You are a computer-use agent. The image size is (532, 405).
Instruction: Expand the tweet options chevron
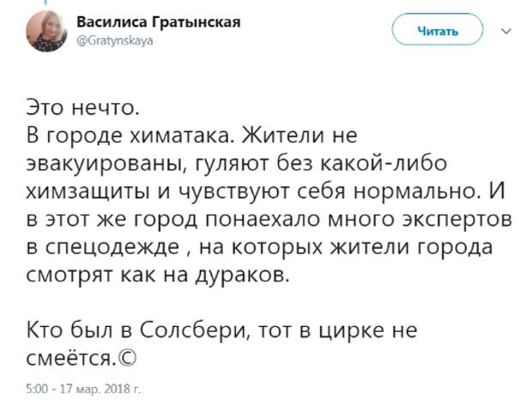[506, 32]
